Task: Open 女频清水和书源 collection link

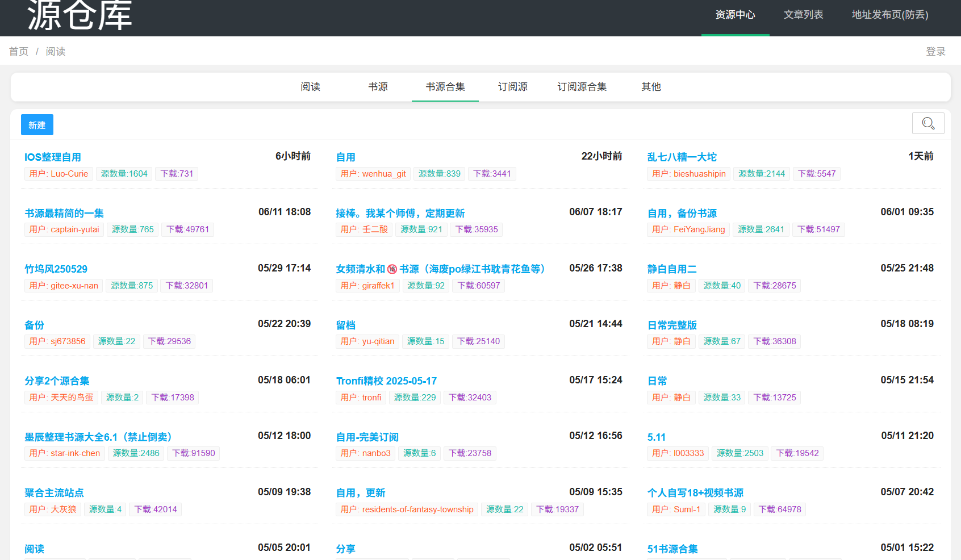Action: coord(440,269)
